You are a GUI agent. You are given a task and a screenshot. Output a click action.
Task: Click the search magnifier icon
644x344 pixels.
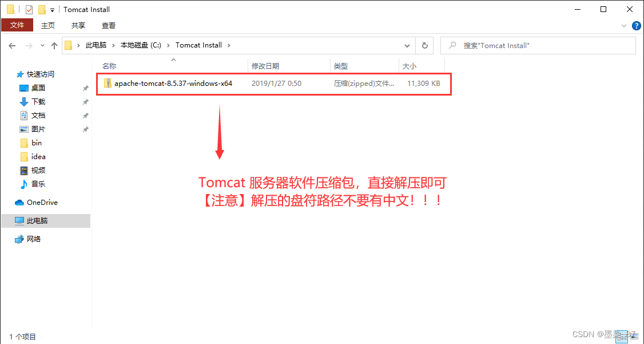pos(452,45)
